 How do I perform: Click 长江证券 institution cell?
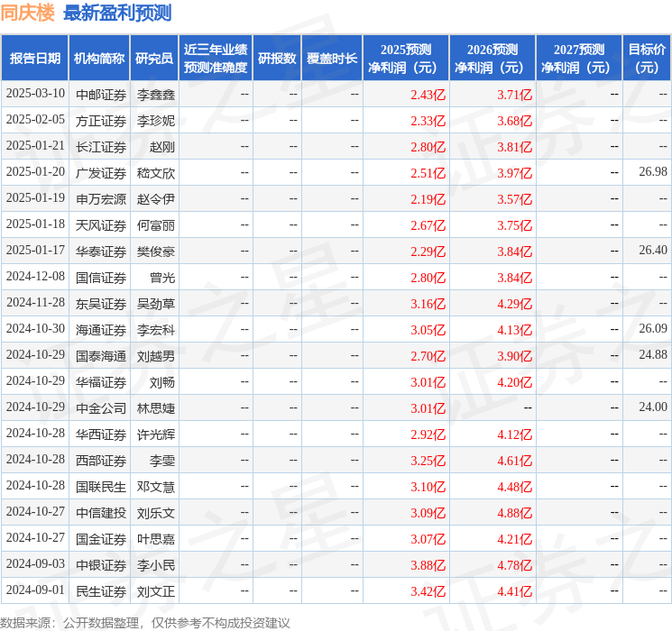[x=101, y=147]
